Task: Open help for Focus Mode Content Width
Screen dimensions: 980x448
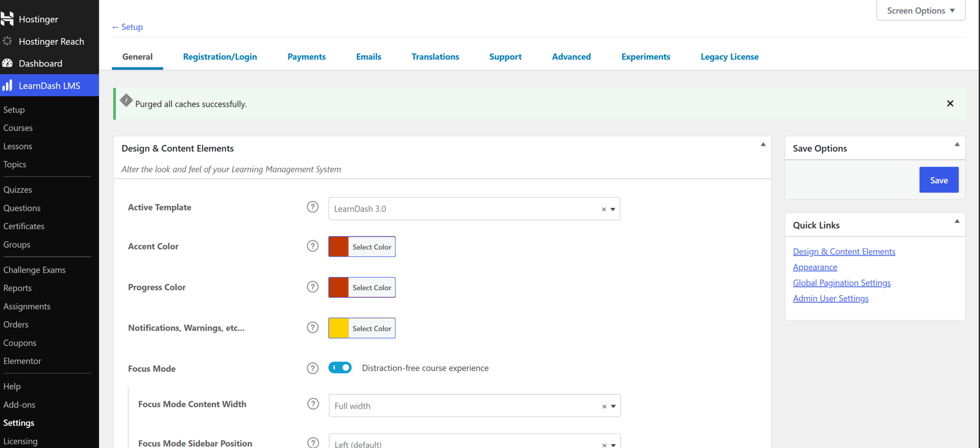Action: [x=313, y=404]
